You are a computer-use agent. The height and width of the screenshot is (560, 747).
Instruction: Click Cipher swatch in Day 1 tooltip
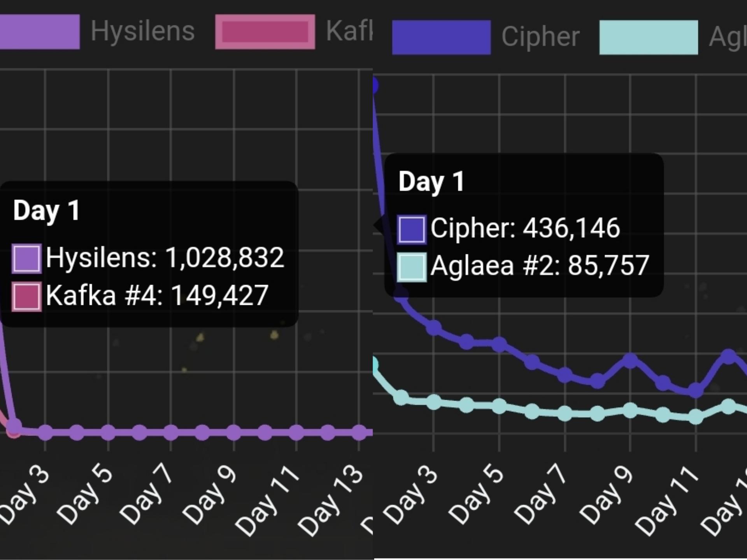point(412,229)
